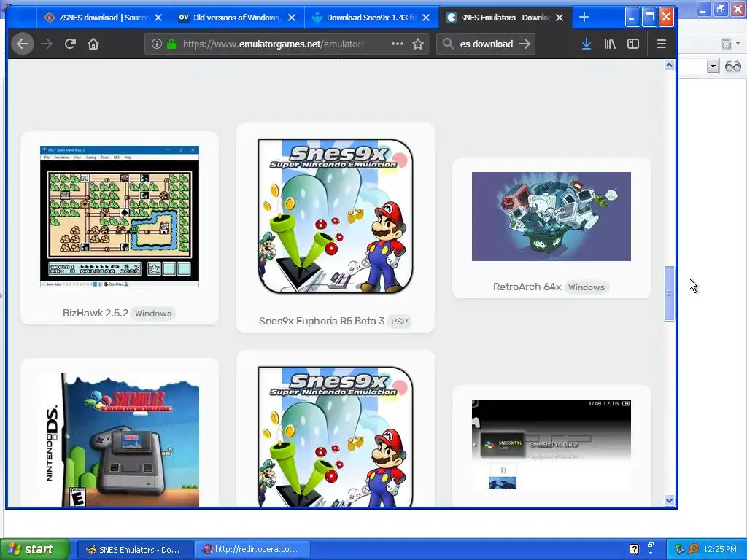Open the Windows Start menu
Image resolution: width=747 pixels, height=560 pixels.
click(35, 549)
